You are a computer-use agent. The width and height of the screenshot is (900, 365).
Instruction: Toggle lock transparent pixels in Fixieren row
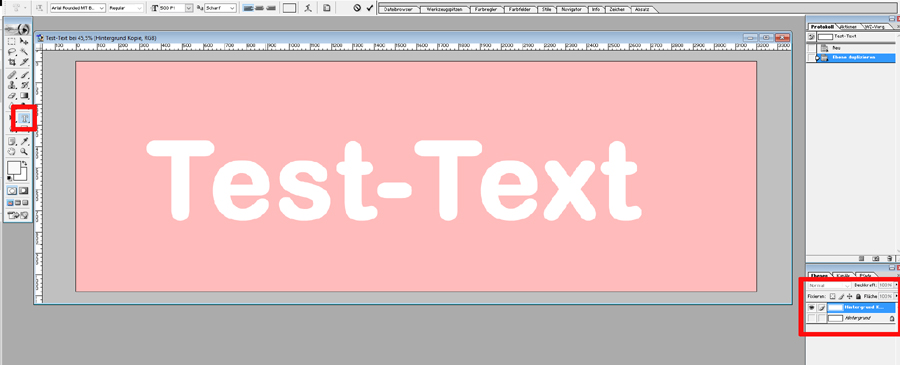pos(833,296)
